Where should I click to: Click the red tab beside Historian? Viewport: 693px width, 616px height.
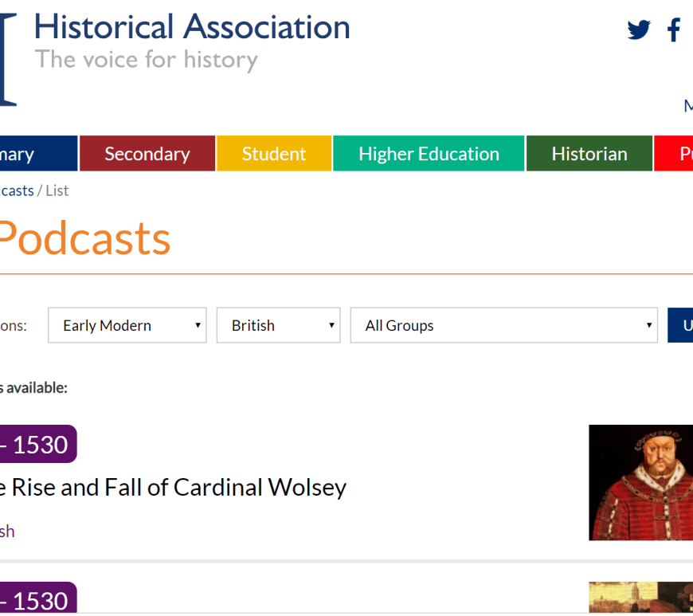[675, 154]
